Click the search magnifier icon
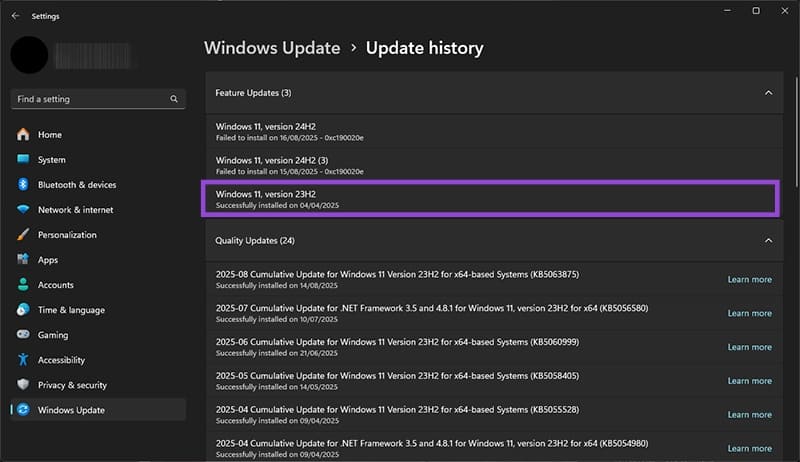 click(174, 99)
